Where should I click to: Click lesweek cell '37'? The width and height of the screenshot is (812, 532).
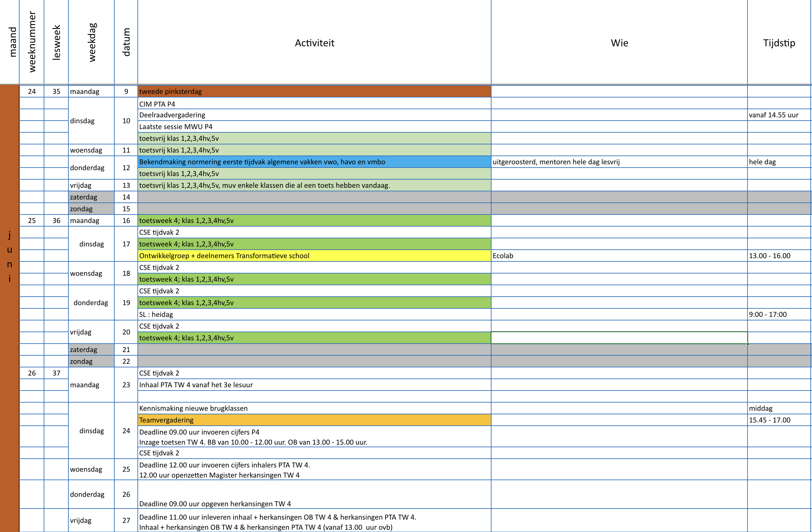click(x=56, y=373)
